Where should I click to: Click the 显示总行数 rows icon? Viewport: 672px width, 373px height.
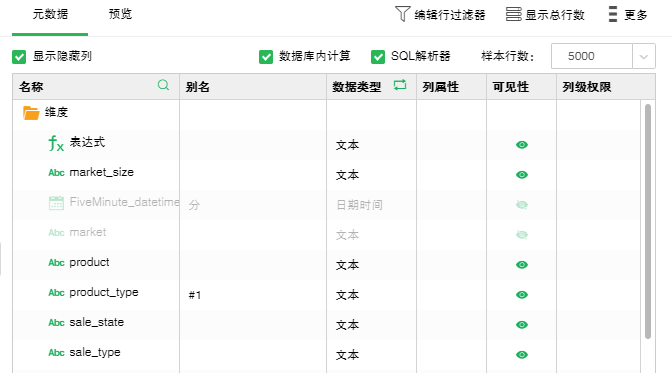tap(513, 14)
